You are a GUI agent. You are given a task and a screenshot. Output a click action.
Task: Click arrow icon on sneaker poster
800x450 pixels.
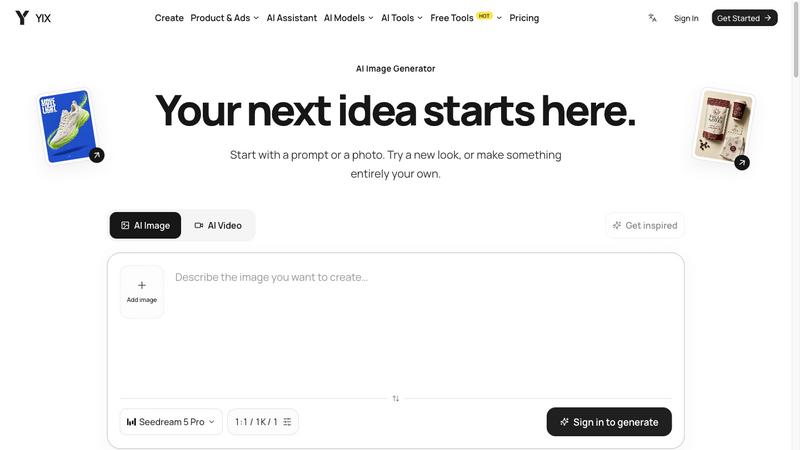tap(96, 155)
